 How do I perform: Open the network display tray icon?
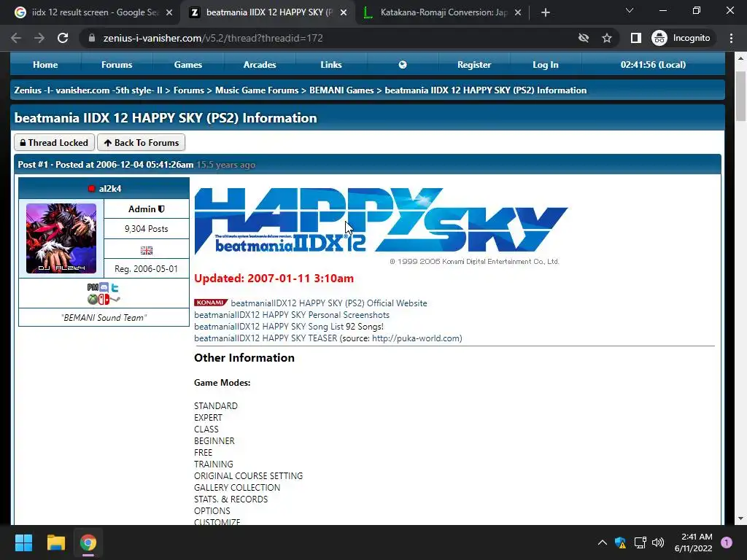pyautogui.click(x=640, y=542)
